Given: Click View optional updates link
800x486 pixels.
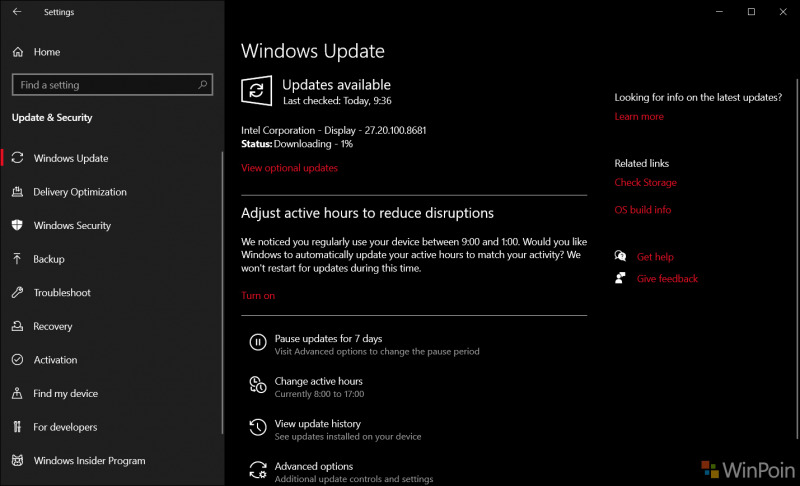Looking at the screenshot, I should (289, 168).
